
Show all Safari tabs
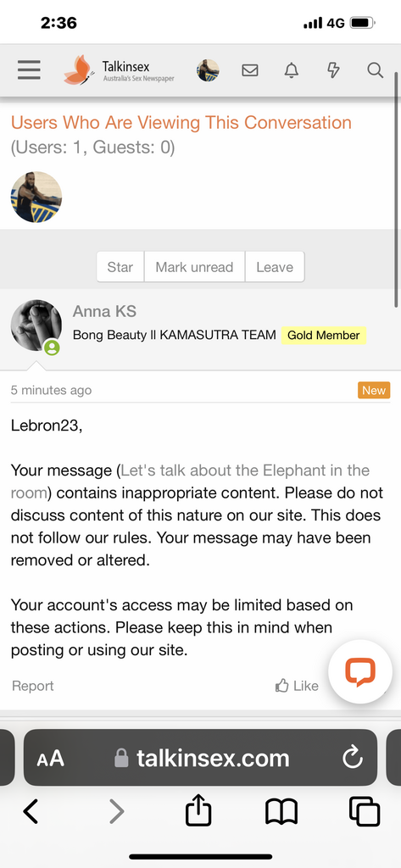[x=365, y=812]
